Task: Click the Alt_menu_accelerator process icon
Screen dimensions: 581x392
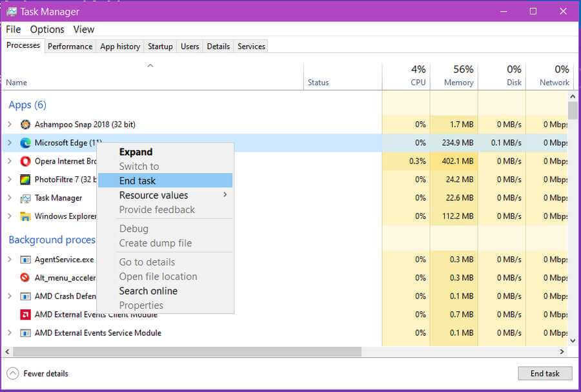Action: (x=25, y=278)
